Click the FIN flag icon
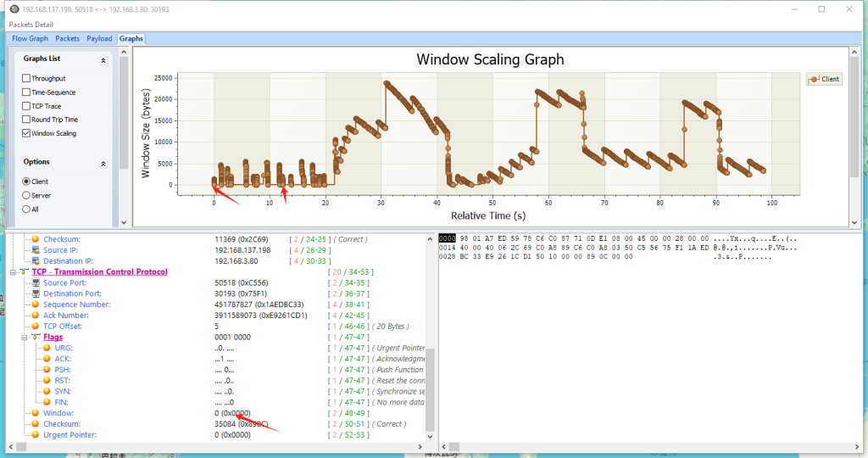Viewport: 868px width, 458px height. 47,402
